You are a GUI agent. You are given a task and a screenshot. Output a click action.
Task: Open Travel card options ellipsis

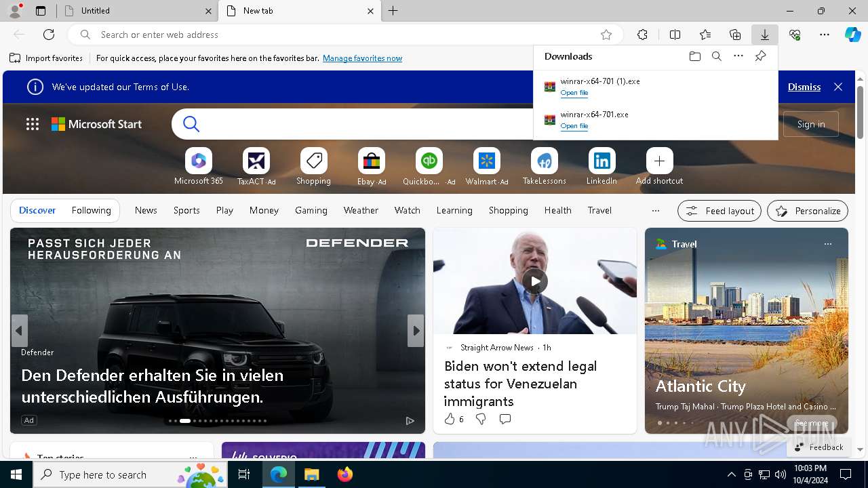827,244
